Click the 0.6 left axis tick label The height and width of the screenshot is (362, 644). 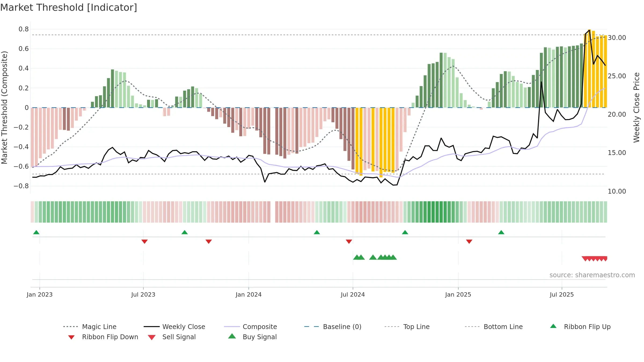coord(24,49)
